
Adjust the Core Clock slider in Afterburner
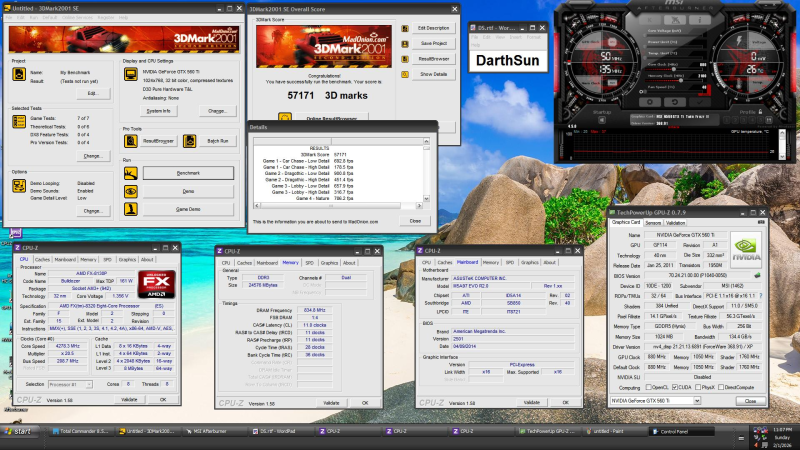pos(674,69)
